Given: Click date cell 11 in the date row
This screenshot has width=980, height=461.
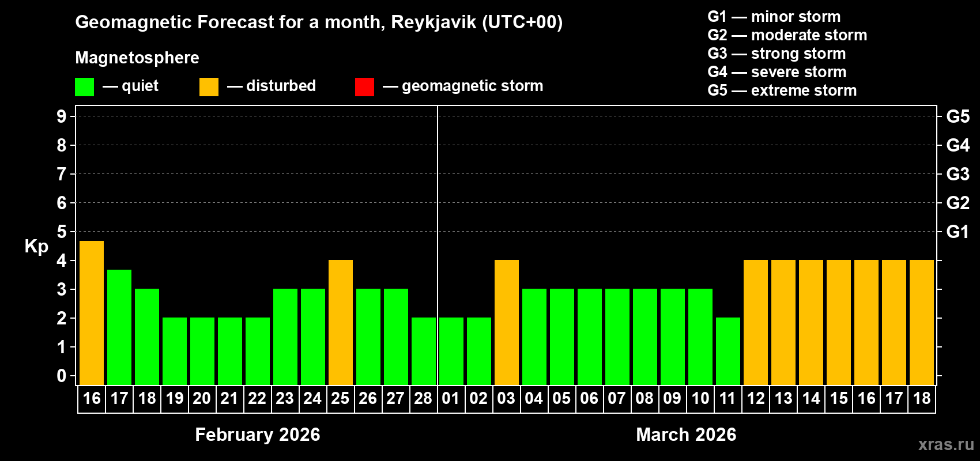Looking at the screenshot, I should 728,399.
